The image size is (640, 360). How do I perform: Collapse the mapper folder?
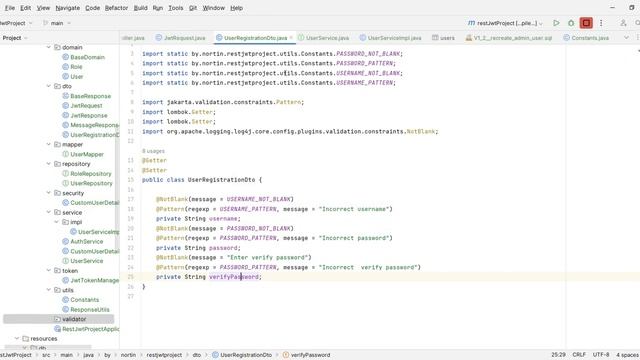click(49, 144)
